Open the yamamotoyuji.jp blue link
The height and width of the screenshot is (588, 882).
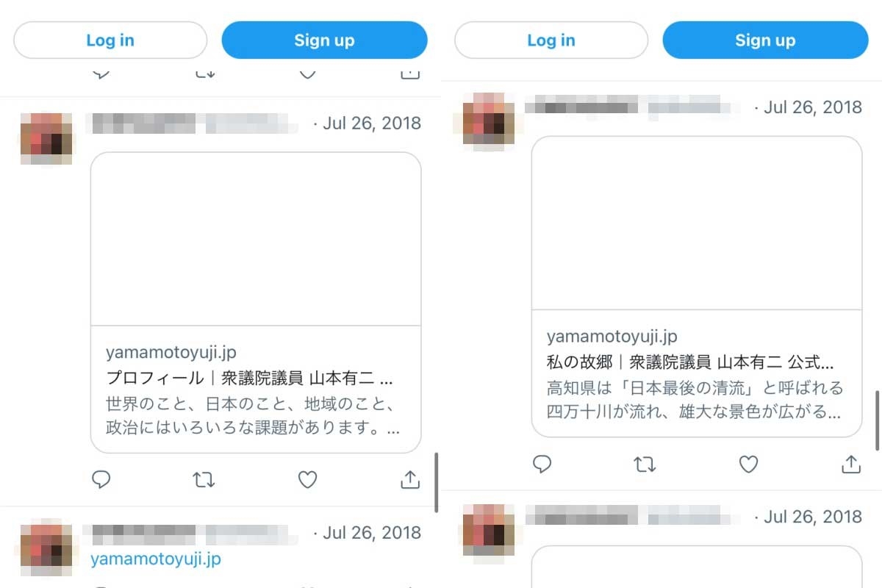pyautogui.click(x=156, y=559)
